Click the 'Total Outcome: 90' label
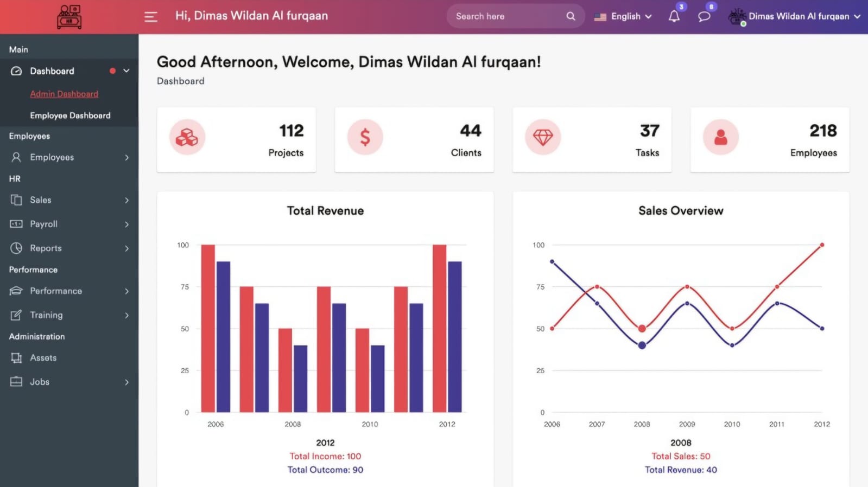Screen dimensions: 868x487 click(325, 470)
